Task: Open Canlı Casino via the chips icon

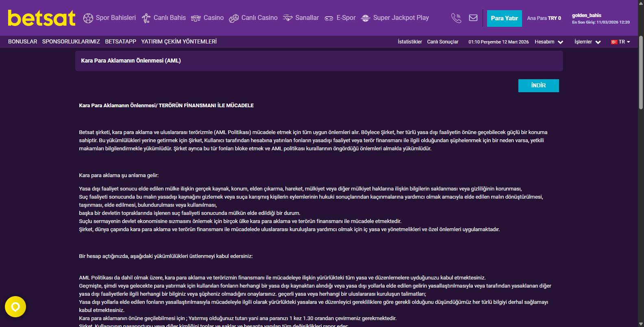Action: tap(234, 18)
